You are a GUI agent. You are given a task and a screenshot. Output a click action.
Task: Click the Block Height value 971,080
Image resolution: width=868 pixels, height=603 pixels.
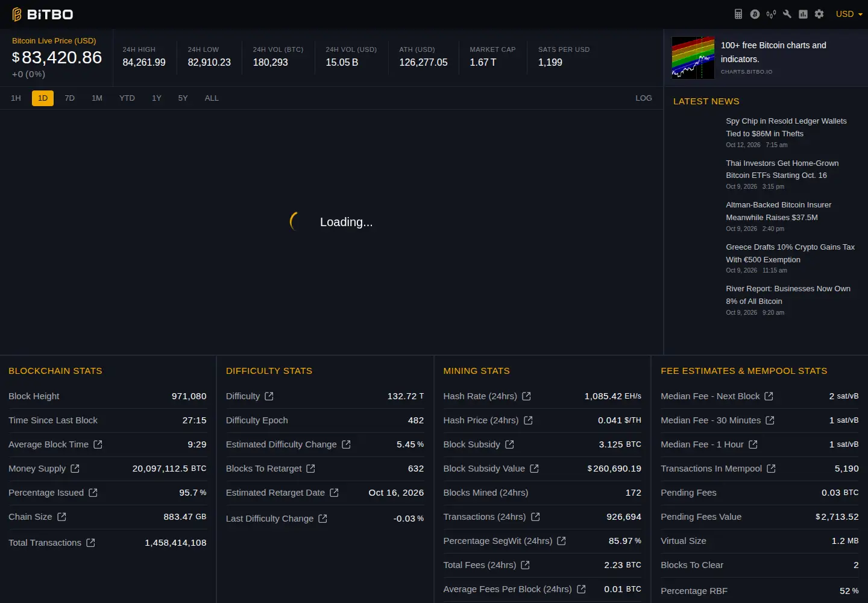(189, 396)
